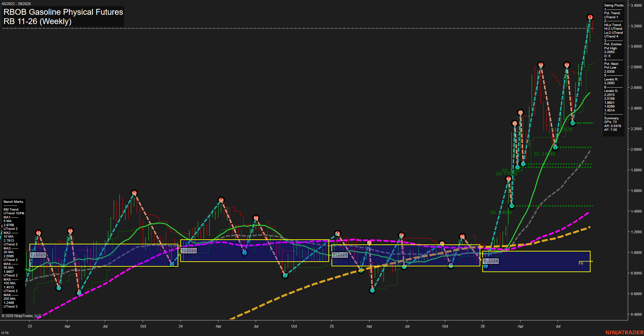Click the UTrend 104% benchmark trend value

14,213
